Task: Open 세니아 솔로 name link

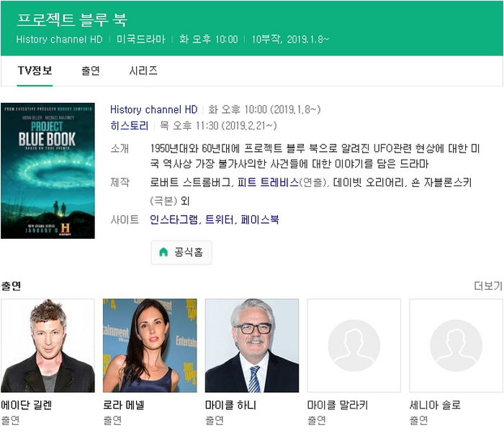Action: 435,405
